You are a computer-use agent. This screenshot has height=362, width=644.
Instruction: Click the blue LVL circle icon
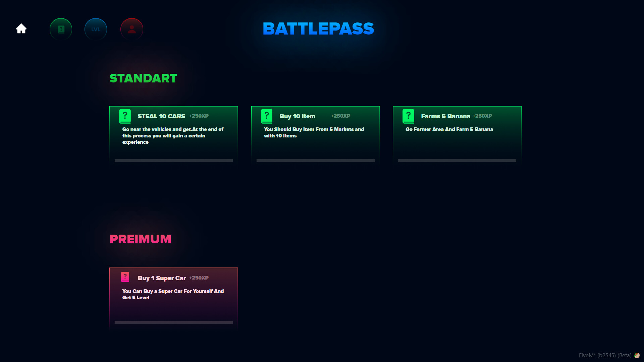[x=96, y=29]
